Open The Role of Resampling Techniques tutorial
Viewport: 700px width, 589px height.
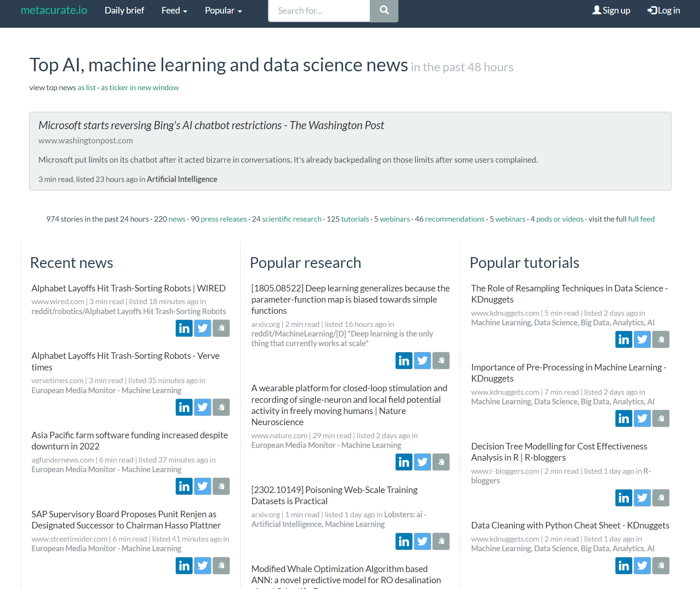tap(569, 294)
